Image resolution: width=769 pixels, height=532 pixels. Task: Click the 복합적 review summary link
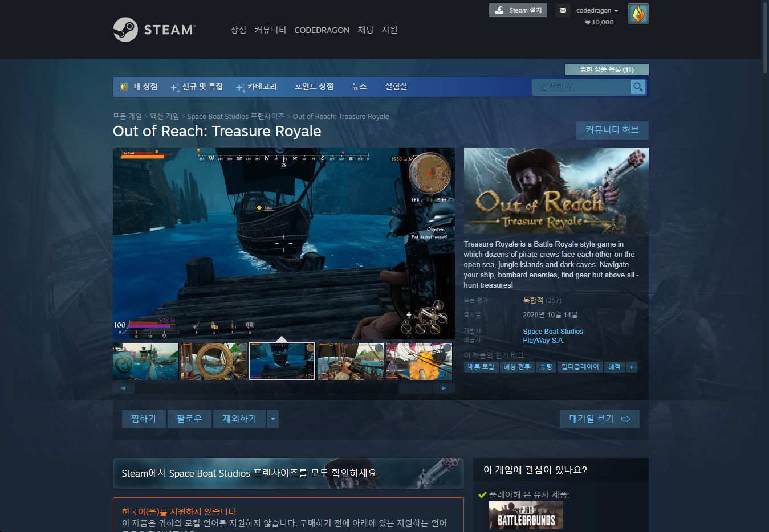[x=533, y=300]
